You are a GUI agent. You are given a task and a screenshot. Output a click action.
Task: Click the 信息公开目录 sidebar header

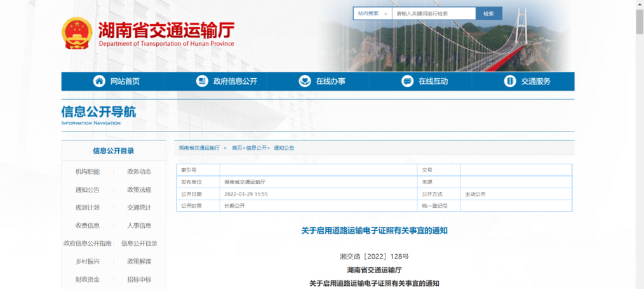click(114, 151)
